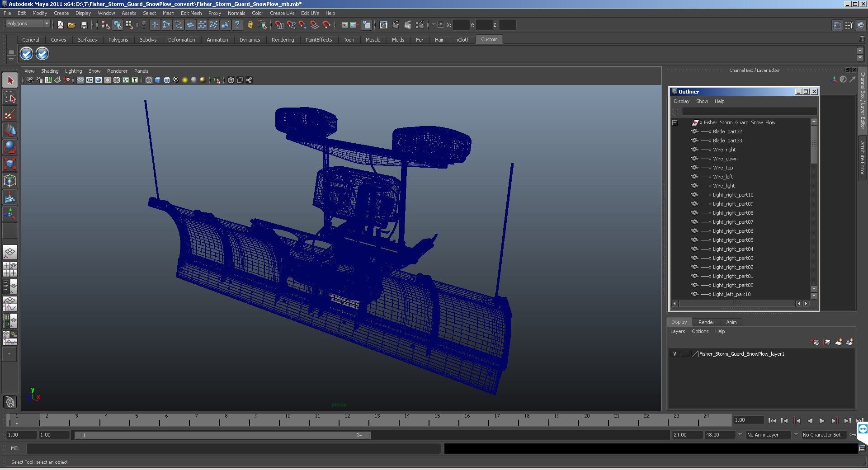The image size is (868, 470).
Task: Open the No Anim Layer dropdown arrow
Action: click(x=740, y=435)
